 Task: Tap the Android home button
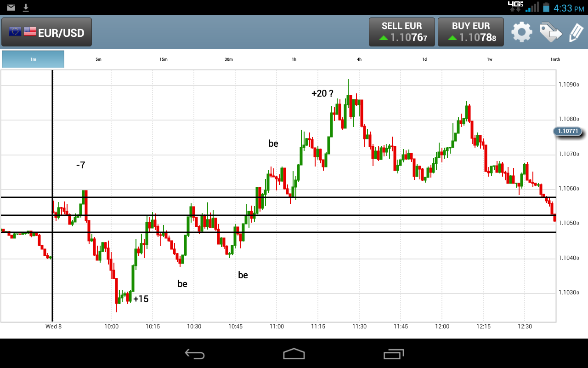coord(294,354)
